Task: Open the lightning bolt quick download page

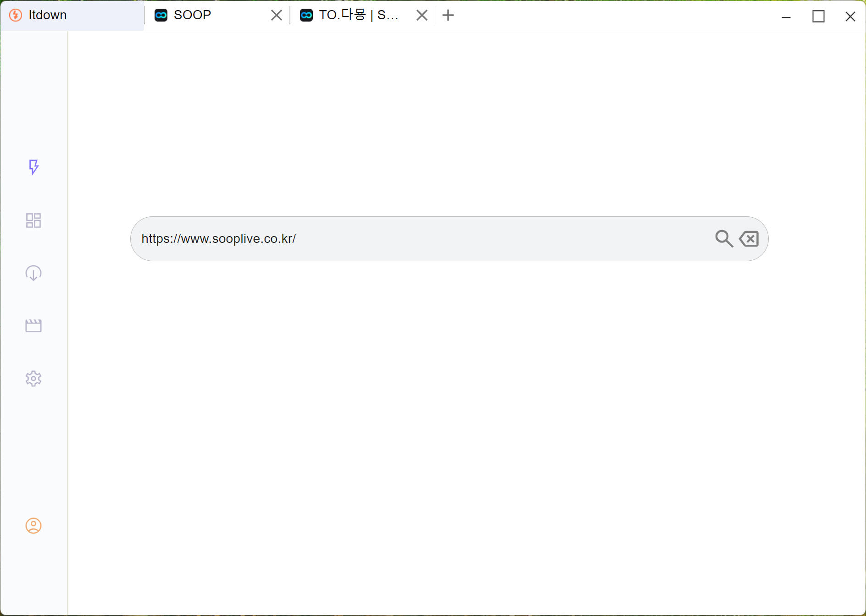Action: 33,167
